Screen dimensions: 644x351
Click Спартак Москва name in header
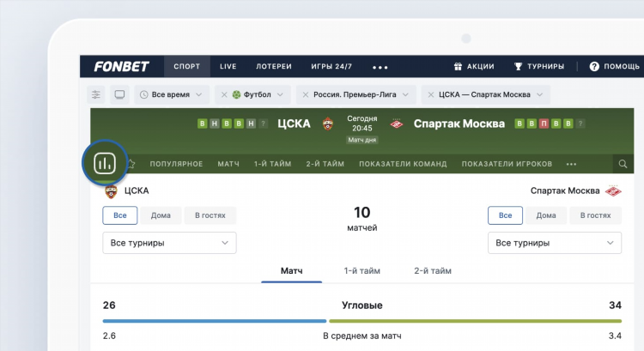[459, 124]
